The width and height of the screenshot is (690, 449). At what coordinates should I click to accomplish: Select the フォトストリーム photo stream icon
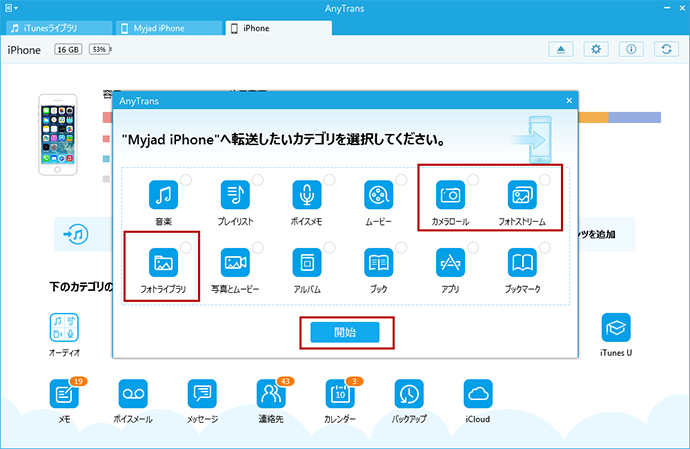[522, 195]
